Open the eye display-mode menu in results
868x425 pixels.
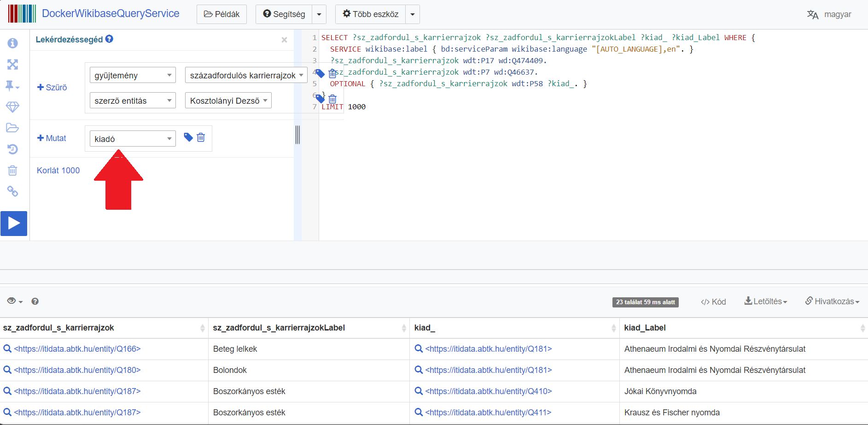point(15,301)
